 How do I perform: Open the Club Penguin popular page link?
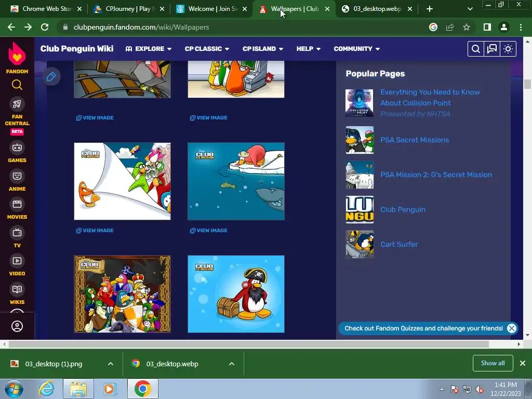pos(403,210)
